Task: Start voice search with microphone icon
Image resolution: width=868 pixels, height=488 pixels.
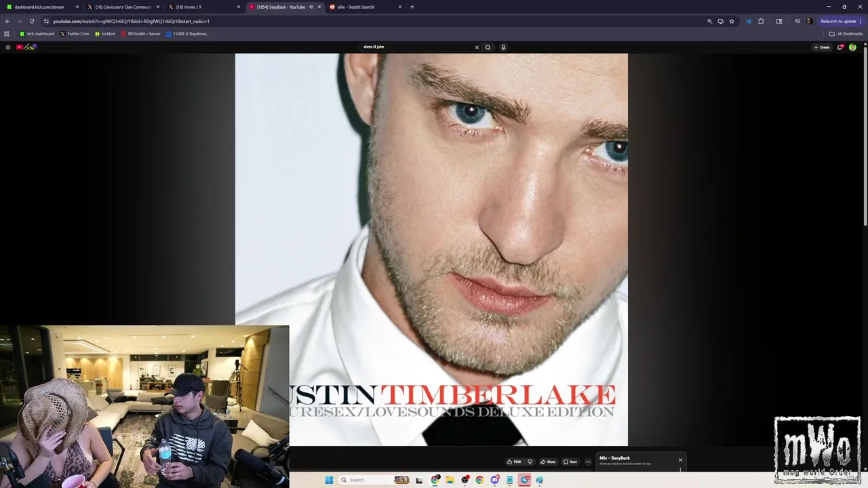Action: pyautogui.click(x=503, y=47)
